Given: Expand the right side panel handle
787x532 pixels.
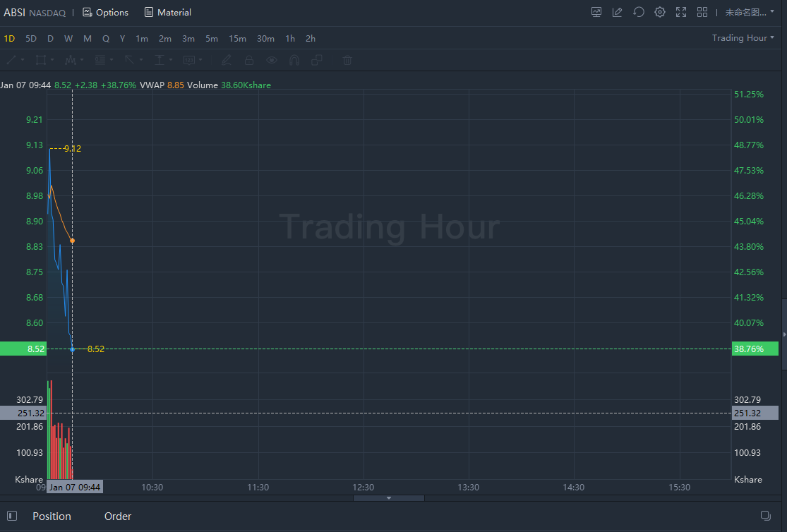Looking at the screenshot, I should pos(784,334).
